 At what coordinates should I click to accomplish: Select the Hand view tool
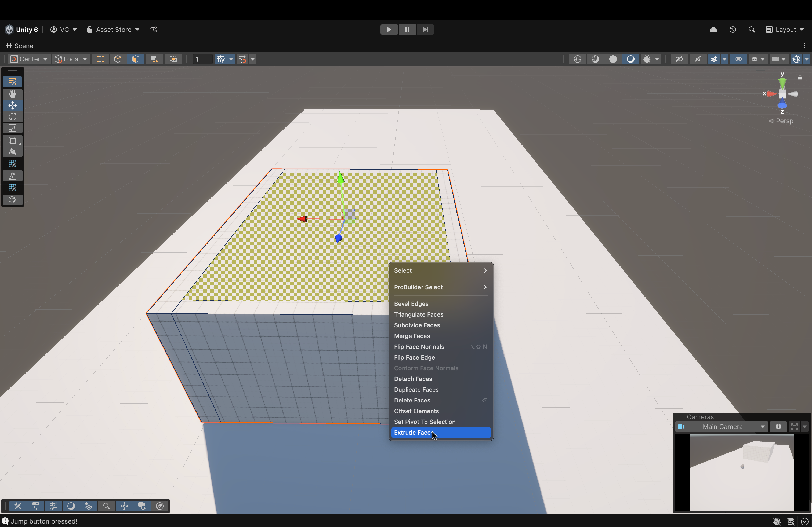click(x=13, y=94)
